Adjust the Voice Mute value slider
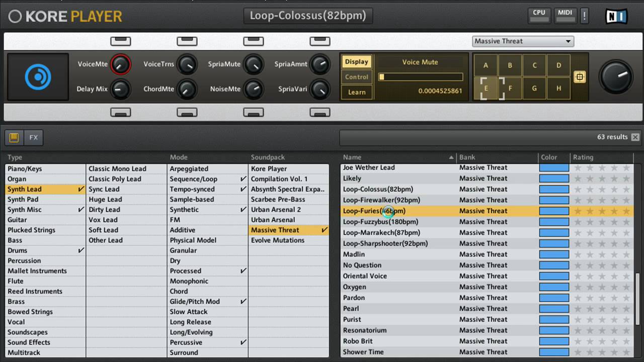 coord(421,77)
